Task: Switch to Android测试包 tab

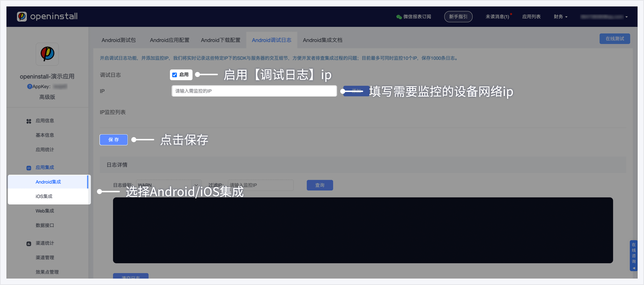Action: click(x=118, y=40)
